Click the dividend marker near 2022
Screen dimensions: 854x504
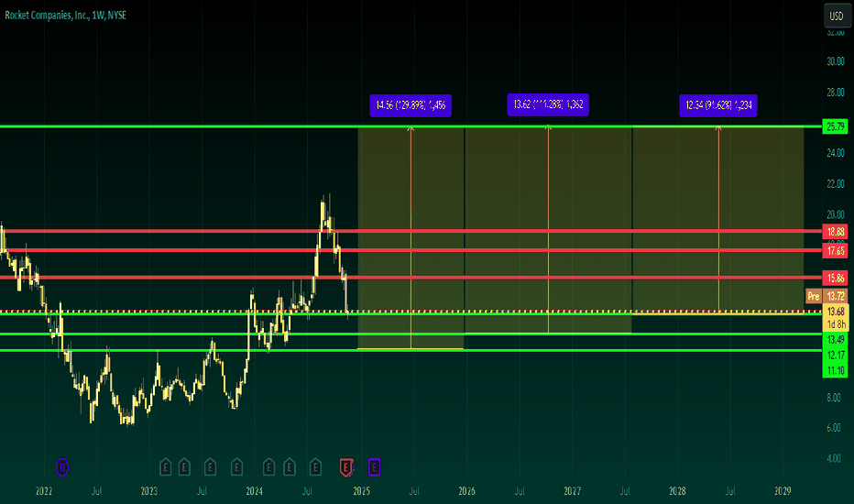coord(62,467)
